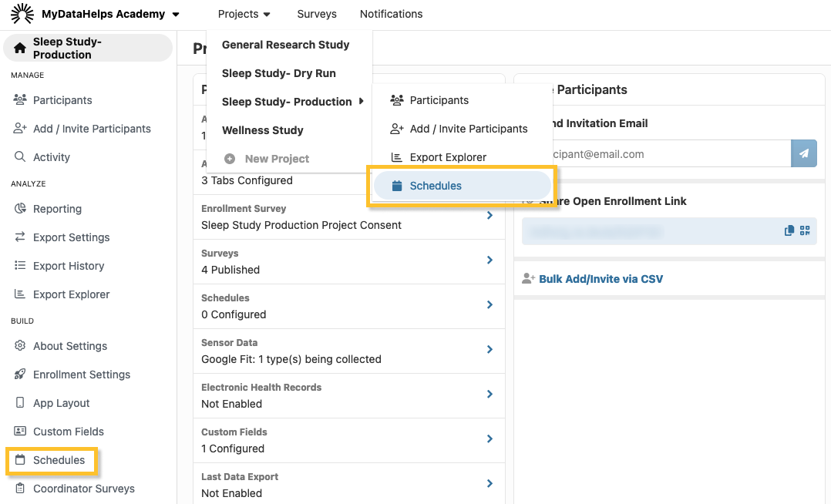Create a New Project from menu
This screenshot has width=831, height=504.
coord(276,159)
